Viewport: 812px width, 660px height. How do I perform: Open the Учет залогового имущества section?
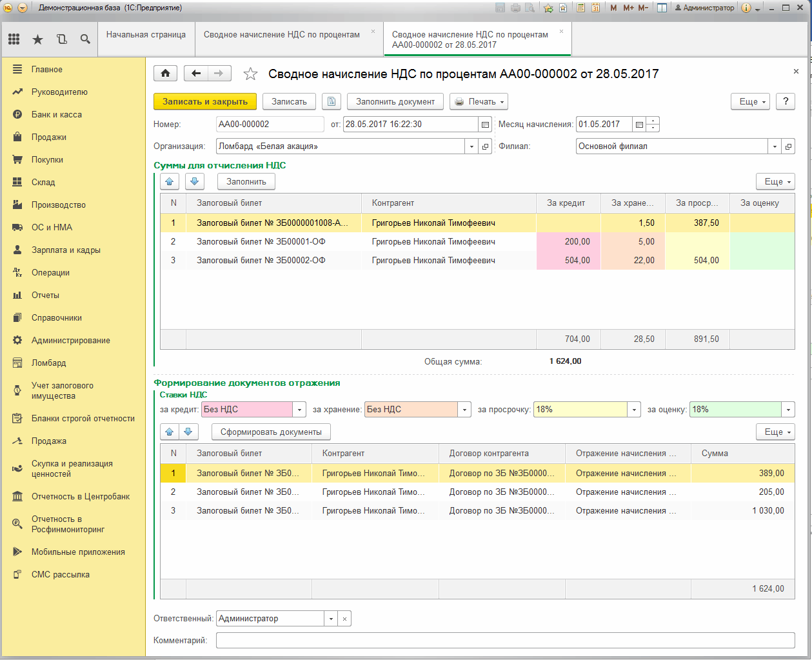coord(63,391)
